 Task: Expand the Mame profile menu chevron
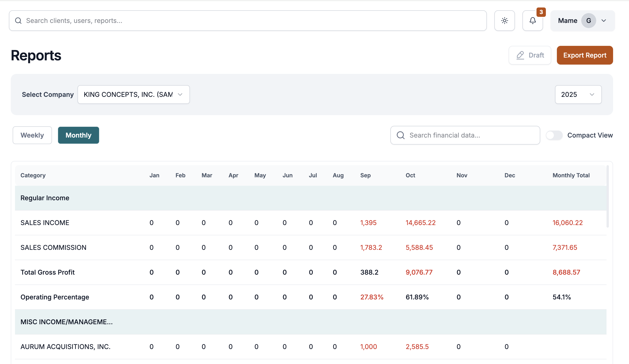click(604, 20)
